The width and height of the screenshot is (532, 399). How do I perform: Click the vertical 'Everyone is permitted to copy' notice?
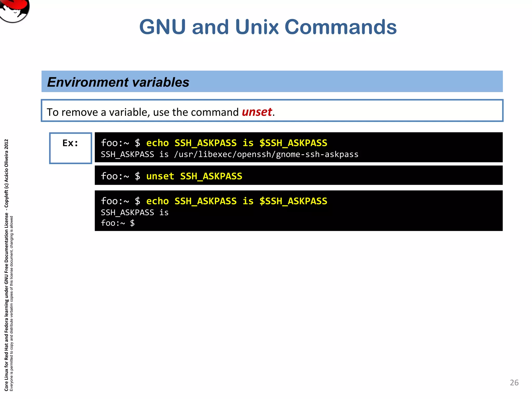(x=11, y=303)
